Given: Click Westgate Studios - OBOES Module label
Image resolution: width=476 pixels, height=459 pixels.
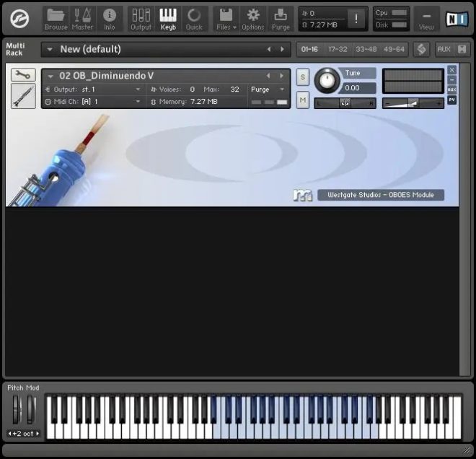Looking at the screenshot, I should click(381, 195).
